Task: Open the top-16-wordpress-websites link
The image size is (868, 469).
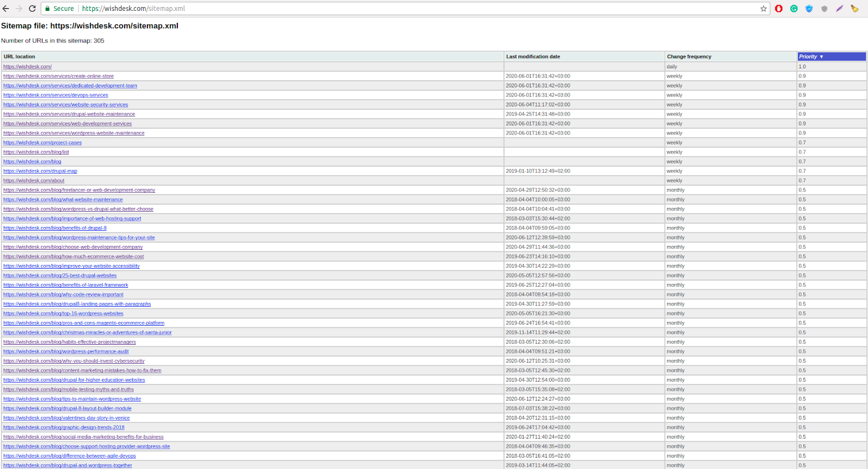Action: 63,314
